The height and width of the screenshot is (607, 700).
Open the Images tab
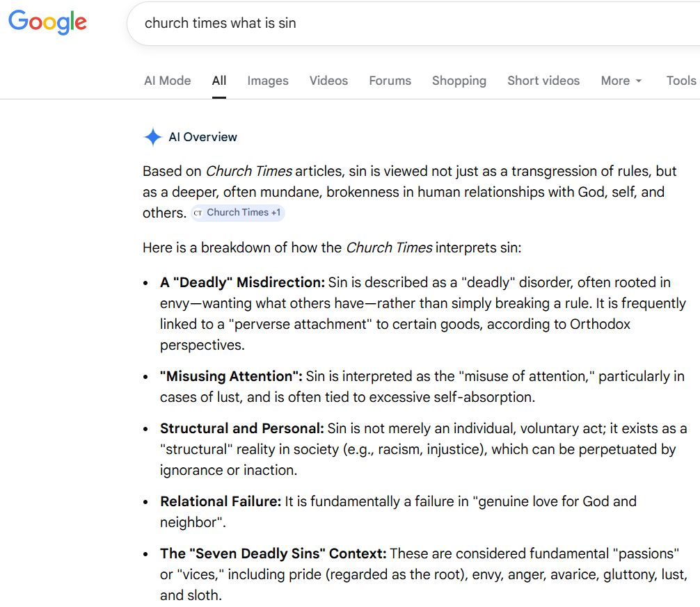pyautogui.click(x=268, y=81)
